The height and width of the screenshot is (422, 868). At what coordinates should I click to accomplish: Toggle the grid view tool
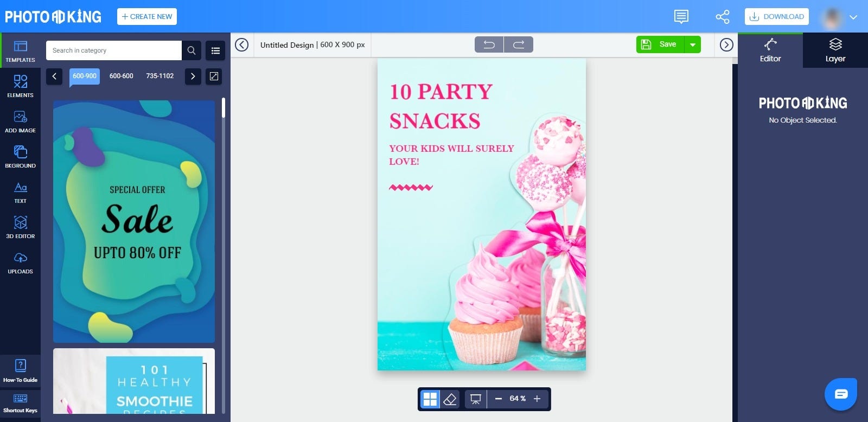(x=430, y=399)
